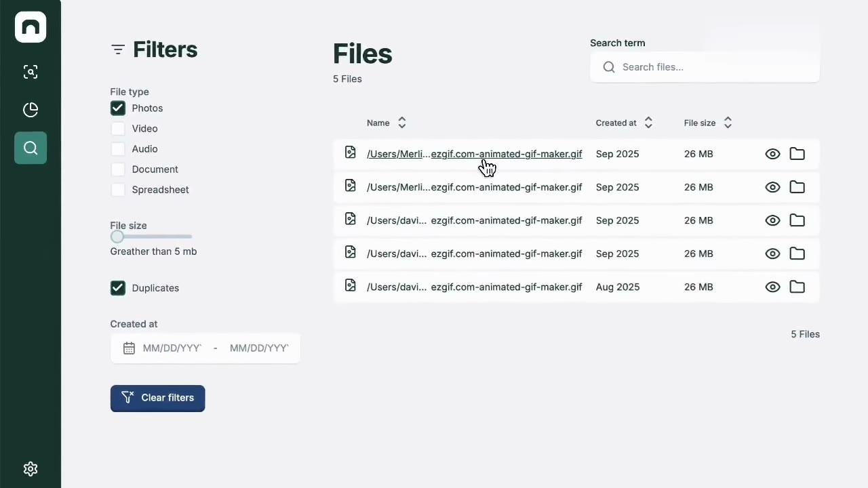Screen dimensions: 868x488
Task: Click the app logo in the sidebar
Action: tap(31, 27)
